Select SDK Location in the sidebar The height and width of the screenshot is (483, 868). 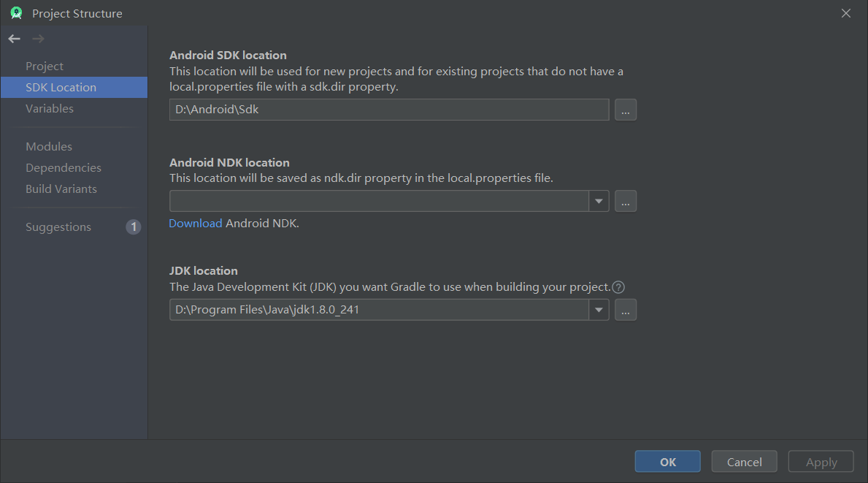coord(74,88)
